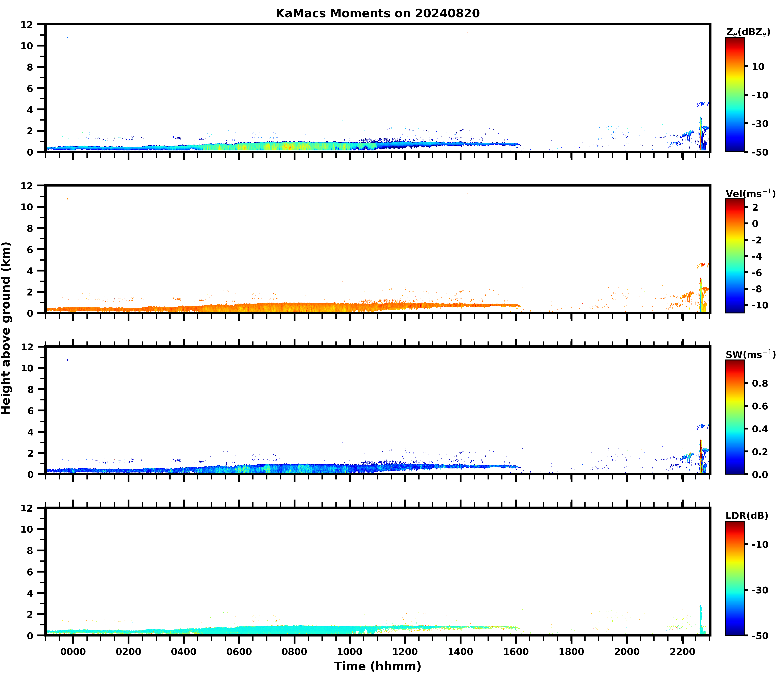Click the Ze(dBZe) colorbar title
Viewport: 784px width, 681px height.
[x=748, y=32]
